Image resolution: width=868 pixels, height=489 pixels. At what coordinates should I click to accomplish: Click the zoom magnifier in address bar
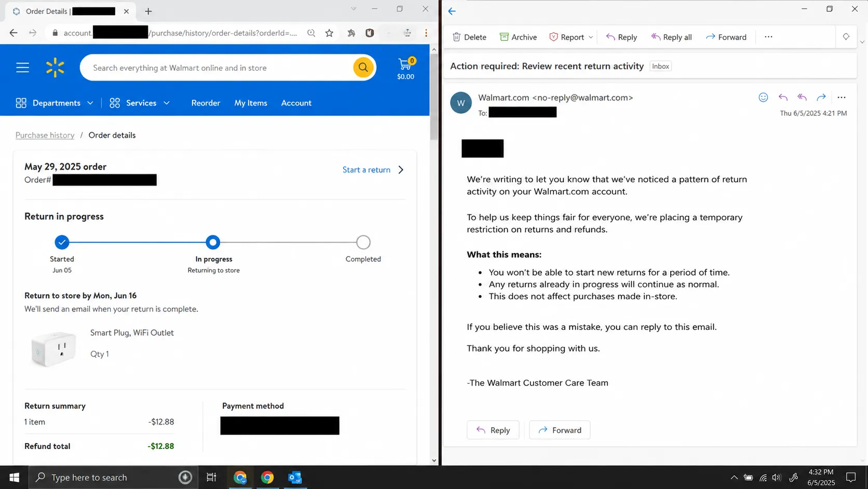[311, 33]
